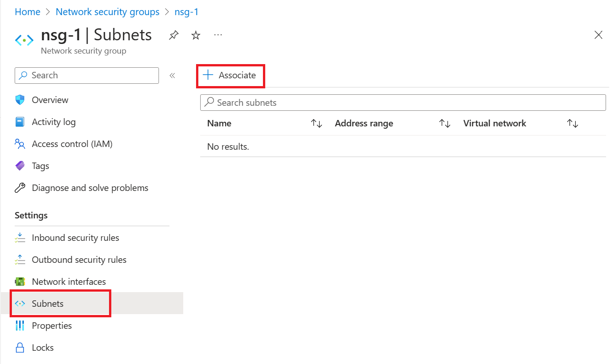Sort subnets by Name column

click(x=317, y=124)
